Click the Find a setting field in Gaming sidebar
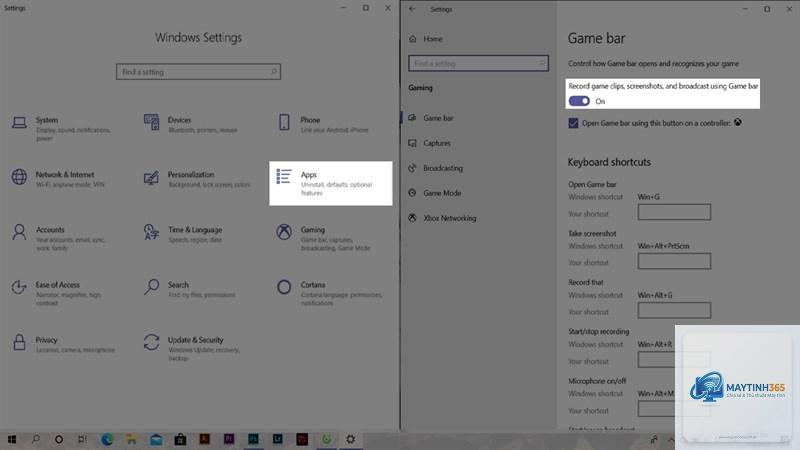The height and width of the screenshot is (450, 800). tap(478, 63)
